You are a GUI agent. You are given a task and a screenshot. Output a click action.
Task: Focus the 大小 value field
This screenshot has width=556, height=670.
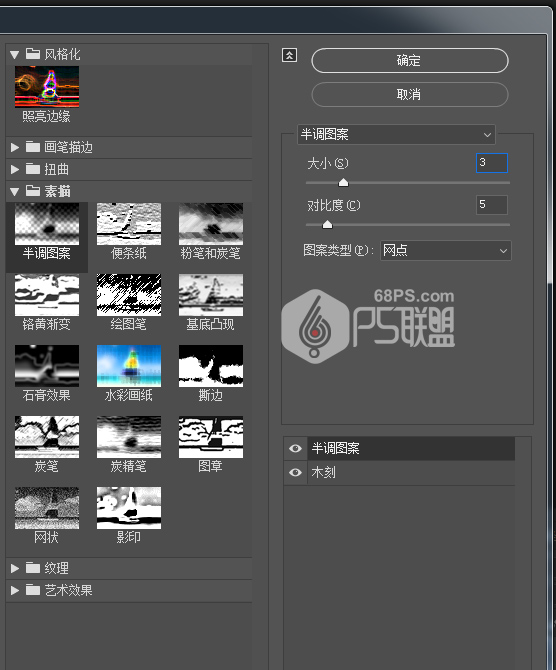tap(492, 163)
